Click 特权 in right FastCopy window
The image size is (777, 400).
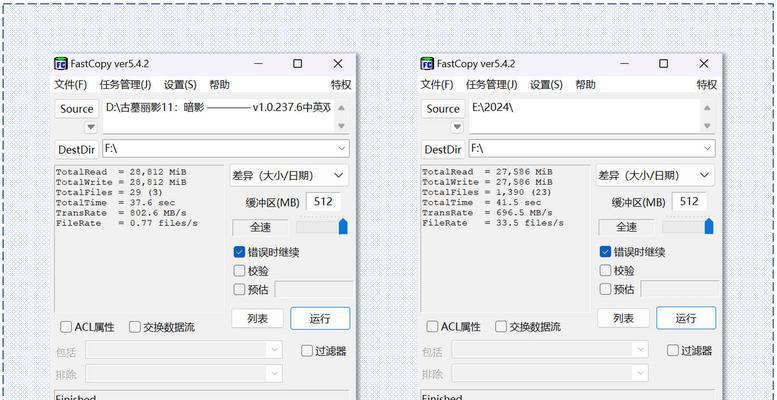tap(707, 85)
